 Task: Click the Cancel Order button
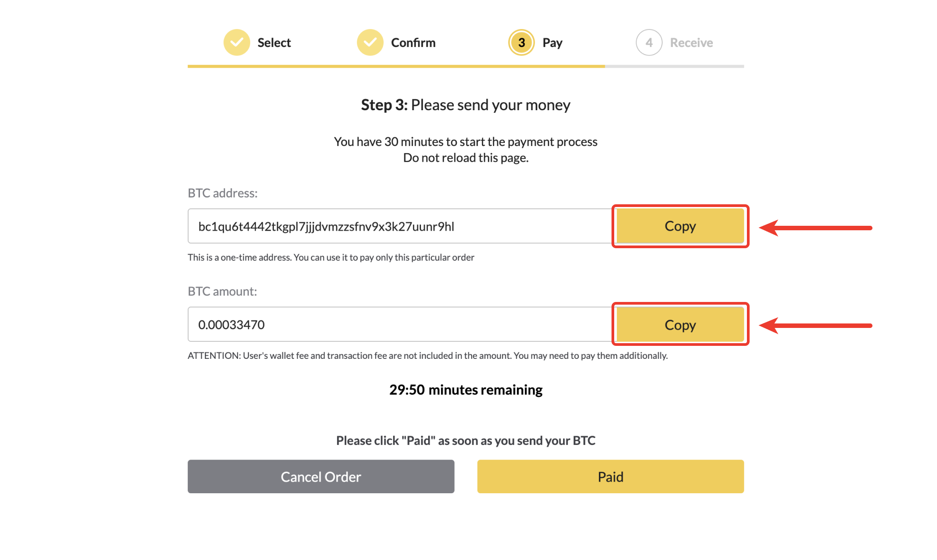(x=321, y=477)
